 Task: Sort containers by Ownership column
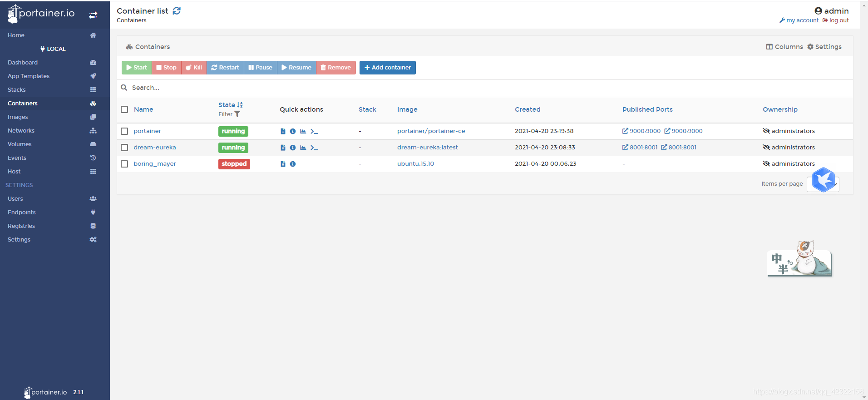tap(780, 109)
